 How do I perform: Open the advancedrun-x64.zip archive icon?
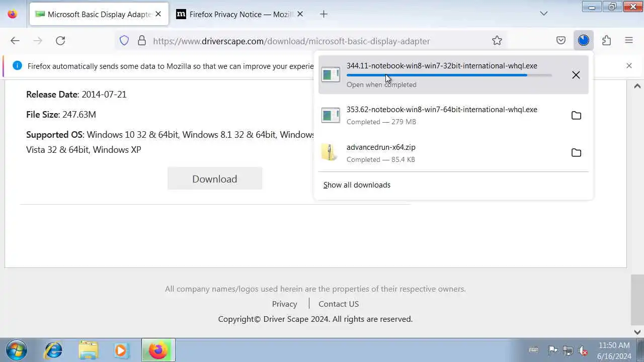[x=330, y=152]
